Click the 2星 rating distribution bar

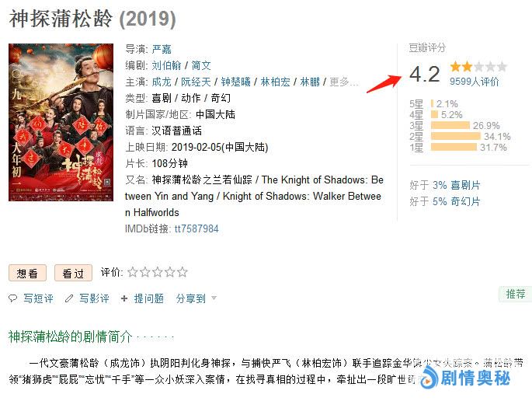pos(456,136)
